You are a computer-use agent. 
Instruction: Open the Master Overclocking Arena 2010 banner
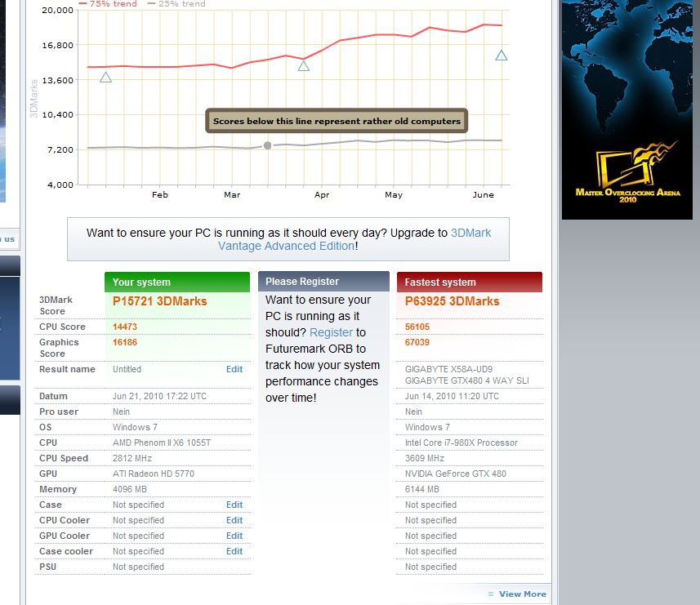(x=626, y=109)
